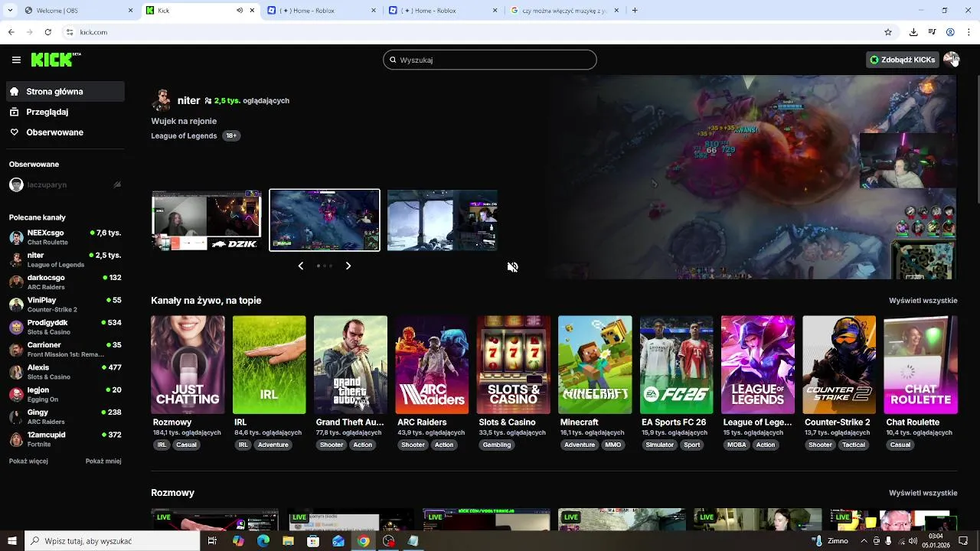This screenshot has height=551, width=980.
Task: Select the DZIK stream thumbnail
Action: coord(207,220)
